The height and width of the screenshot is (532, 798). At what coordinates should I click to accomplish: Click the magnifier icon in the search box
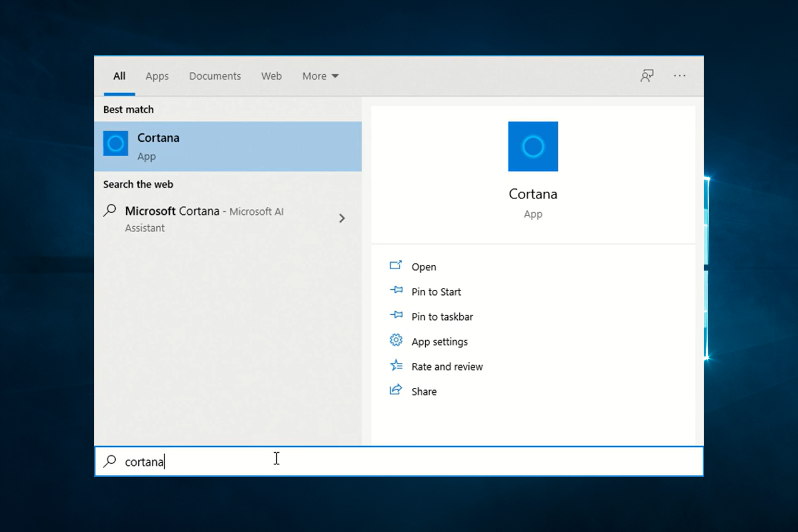[110, 461]
